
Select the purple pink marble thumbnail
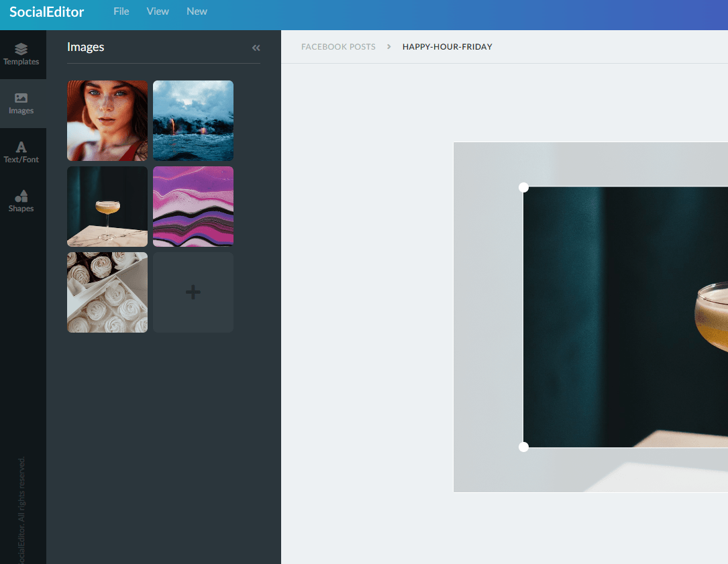pyautogui.click(x=193, y=207)
